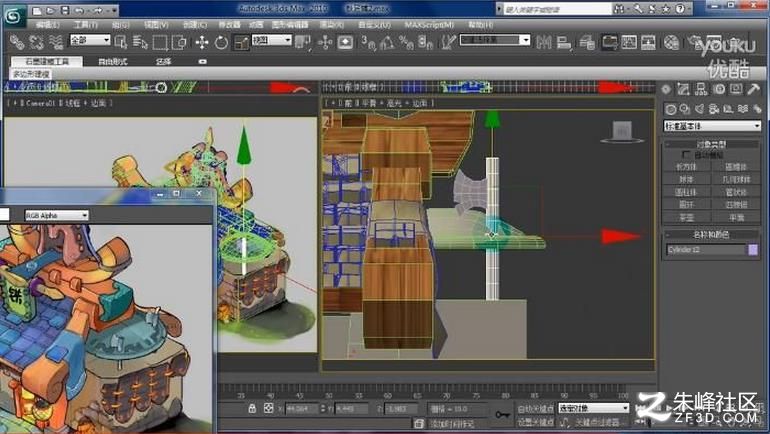Open the Curve Editor
The image size is (770, 434).
coord(629,43)
